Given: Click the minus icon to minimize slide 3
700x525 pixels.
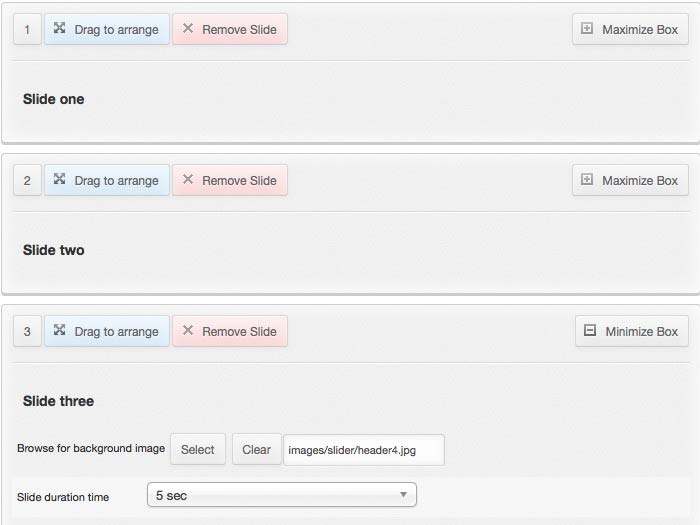Looking at the screenshot, I should (x=590, y=331).
